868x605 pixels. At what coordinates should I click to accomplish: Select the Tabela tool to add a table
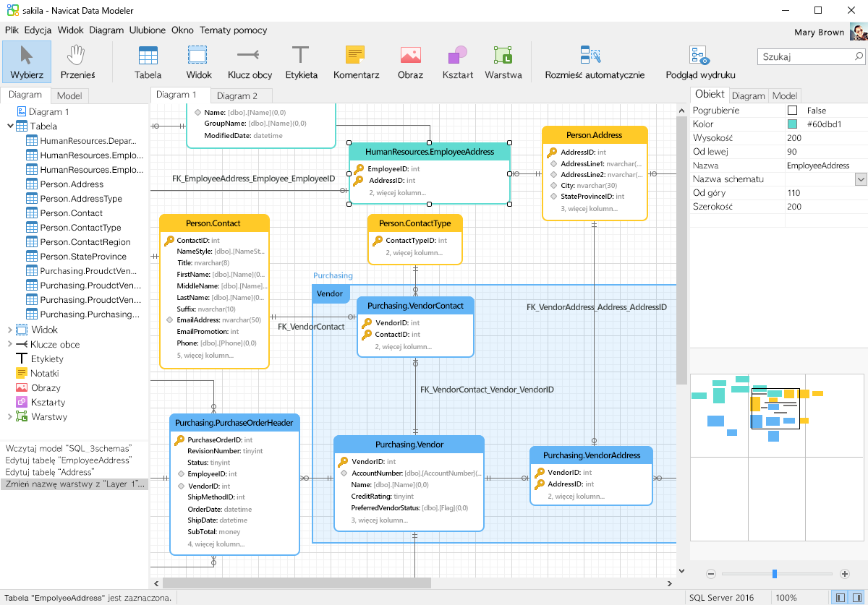(148, 61)
